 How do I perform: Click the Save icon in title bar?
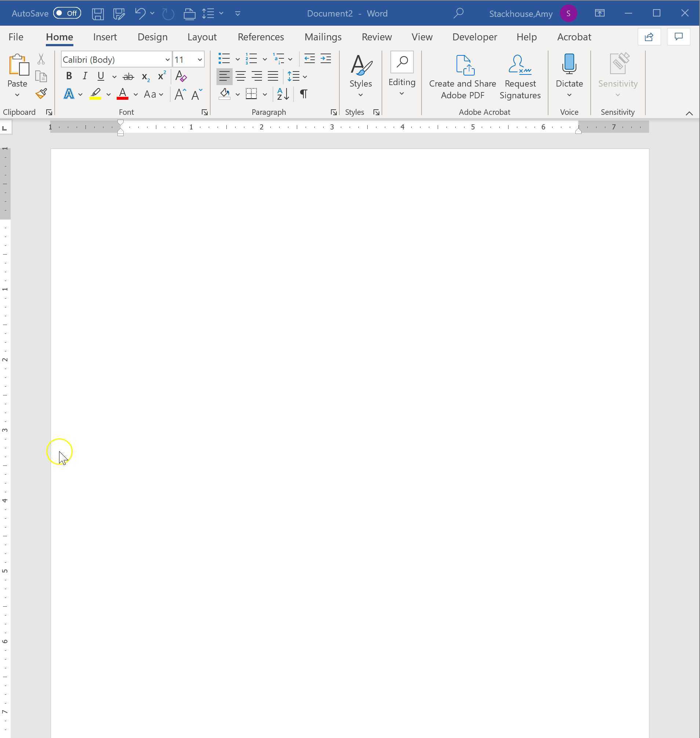[x=98, y=14]
